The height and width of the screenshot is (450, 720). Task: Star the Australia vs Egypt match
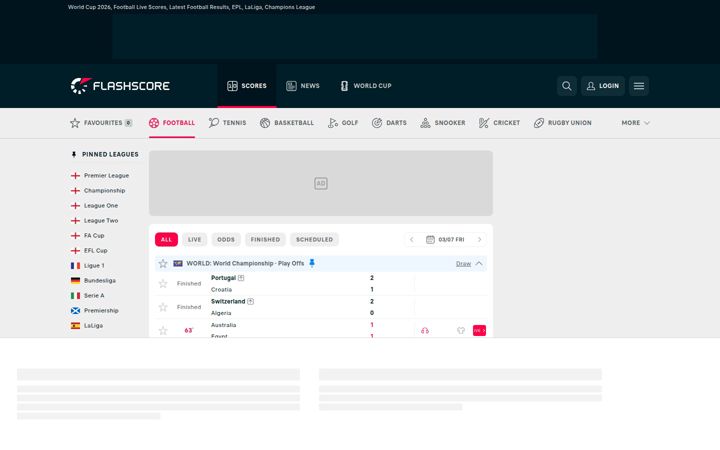163,331
